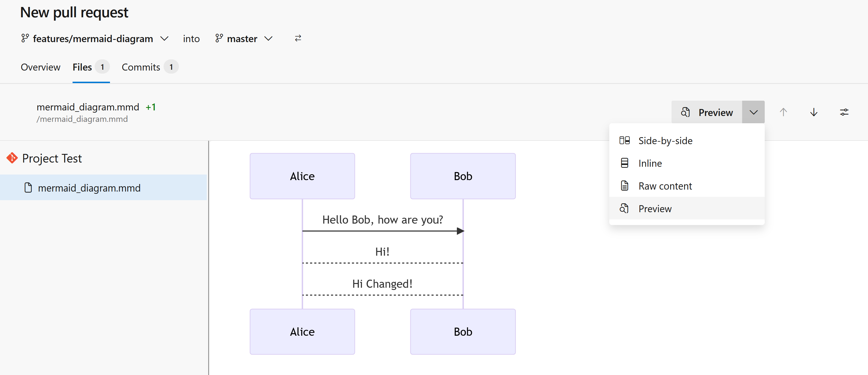868x375 pixels.
Task: Click the Preview button above the diff
Action: 707,112
